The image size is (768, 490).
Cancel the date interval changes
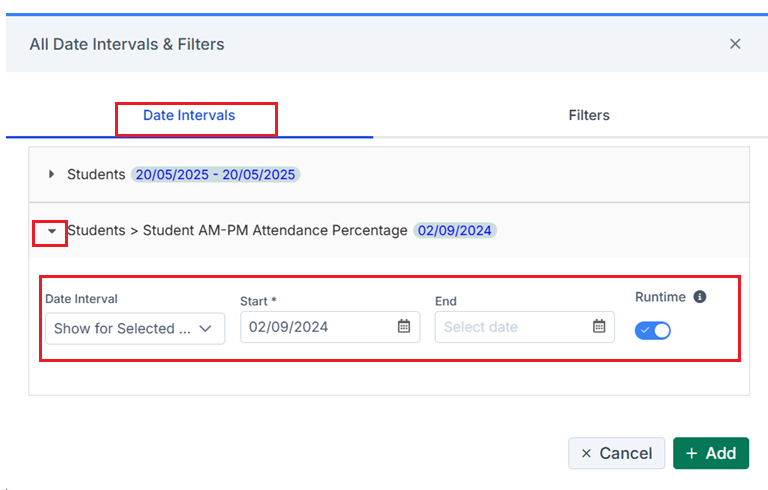(x=616, y=453)
